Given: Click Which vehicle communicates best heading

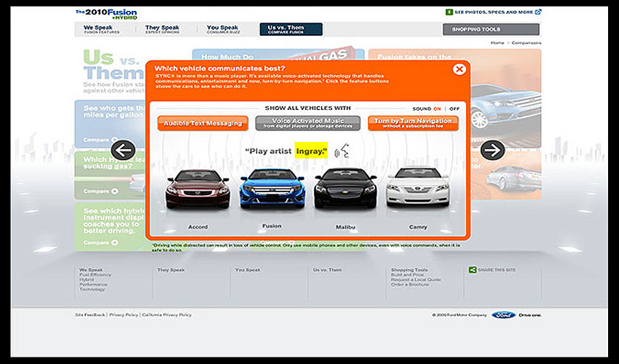Looking at the screenshot, I should coord(219,68).
